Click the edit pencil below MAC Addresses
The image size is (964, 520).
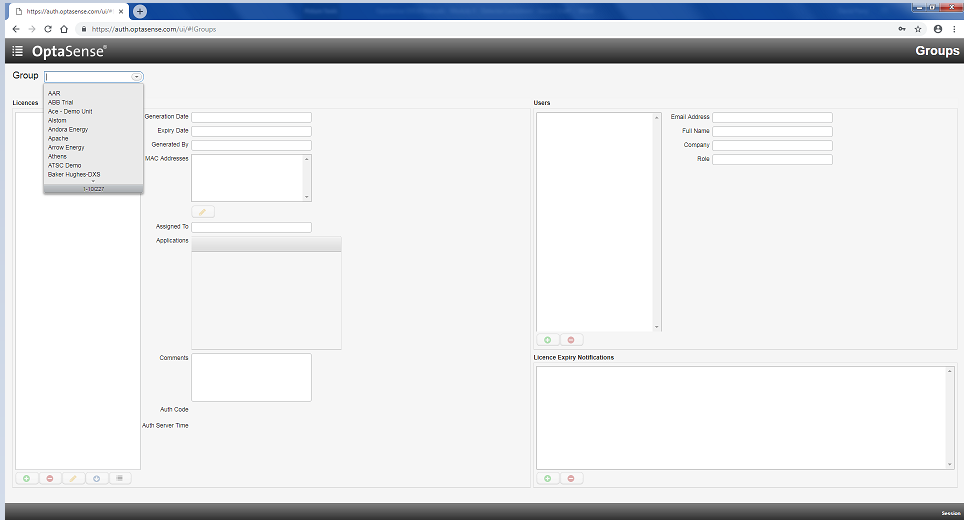202,212
